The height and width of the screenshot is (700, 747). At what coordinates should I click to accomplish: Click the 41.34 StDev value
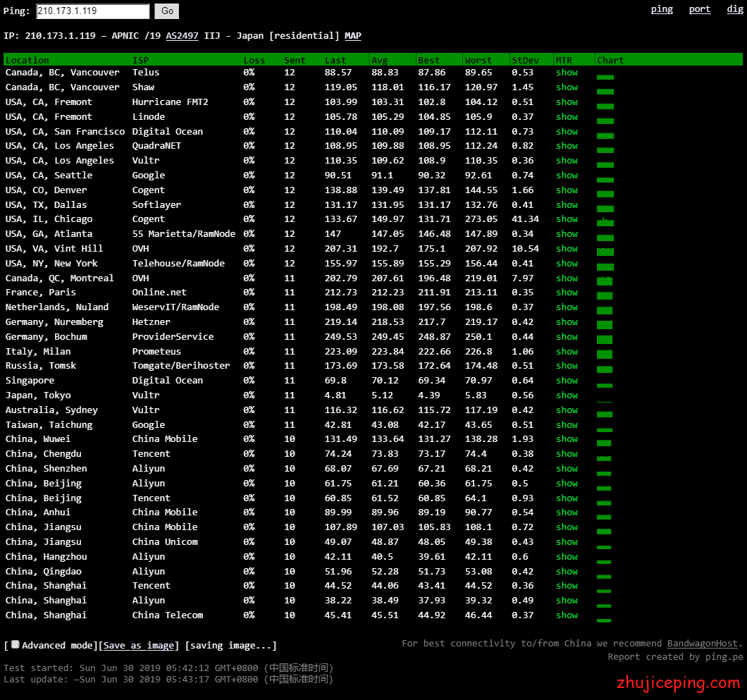click(x=526, y=219)
